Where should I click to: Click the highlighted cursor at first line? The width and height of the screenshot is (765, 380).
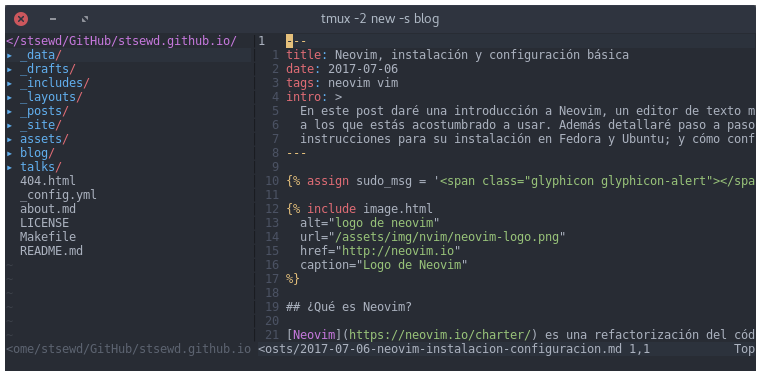[x=289, y=41]
